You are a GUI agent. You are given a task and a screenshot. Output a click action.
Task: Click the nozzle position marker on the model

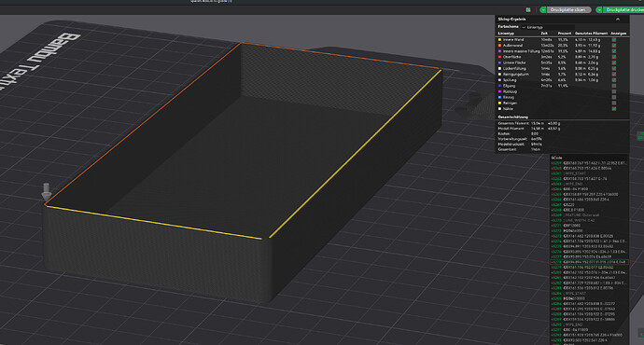click(47, 192)
